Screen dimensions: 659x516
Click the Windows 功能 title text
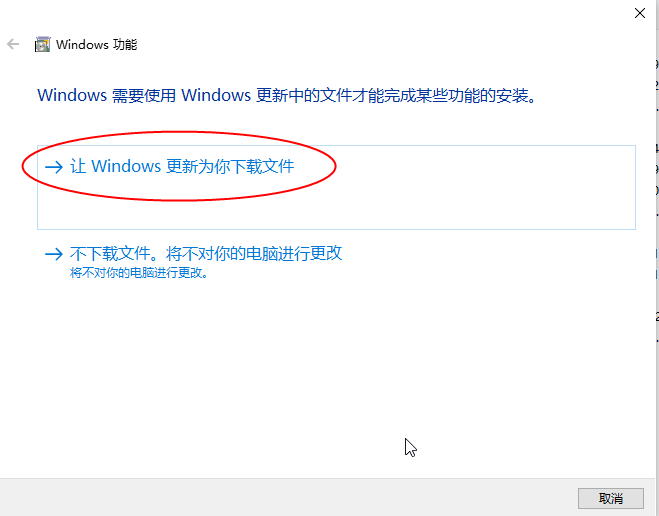pyautogui.click(x=97, y=45)
